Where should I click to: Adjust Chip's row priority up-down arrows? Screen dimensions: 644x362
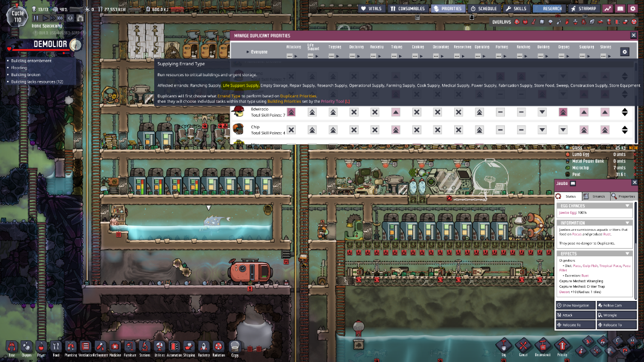(x=625, y=130)
